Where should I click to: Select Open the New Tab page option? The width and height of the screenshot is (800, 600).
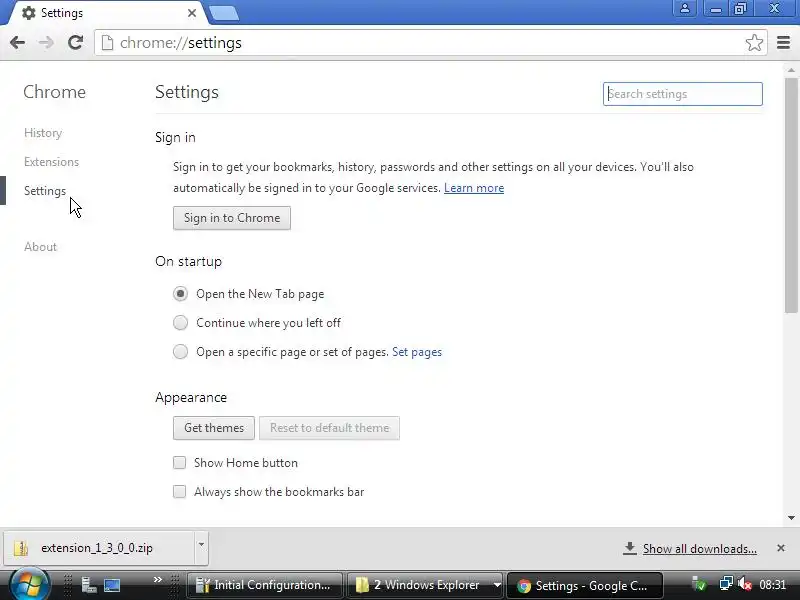(180, 294)
